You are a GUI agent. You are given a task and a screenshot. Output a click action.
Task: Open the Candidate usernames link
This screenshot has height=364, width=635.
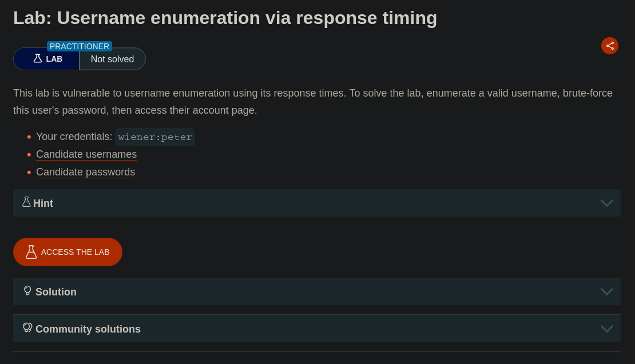[x=86, y=154]
